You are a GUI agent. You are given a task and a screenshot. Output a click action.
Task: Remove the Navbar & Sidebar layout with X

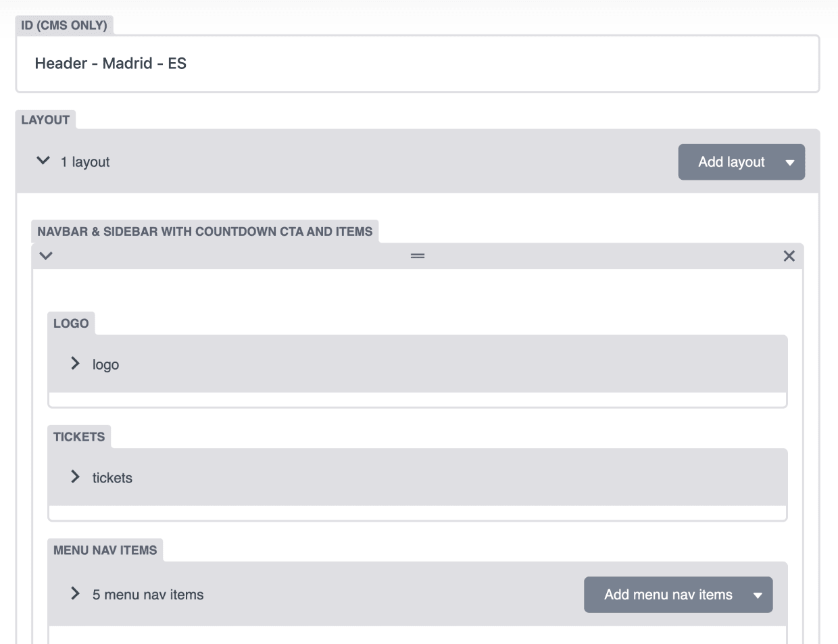point(789,256)
